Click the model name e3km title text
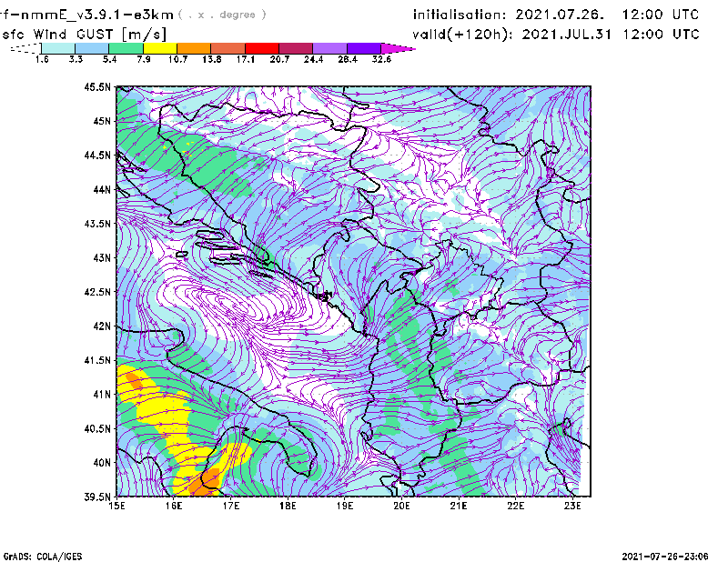 click(87, 15)
